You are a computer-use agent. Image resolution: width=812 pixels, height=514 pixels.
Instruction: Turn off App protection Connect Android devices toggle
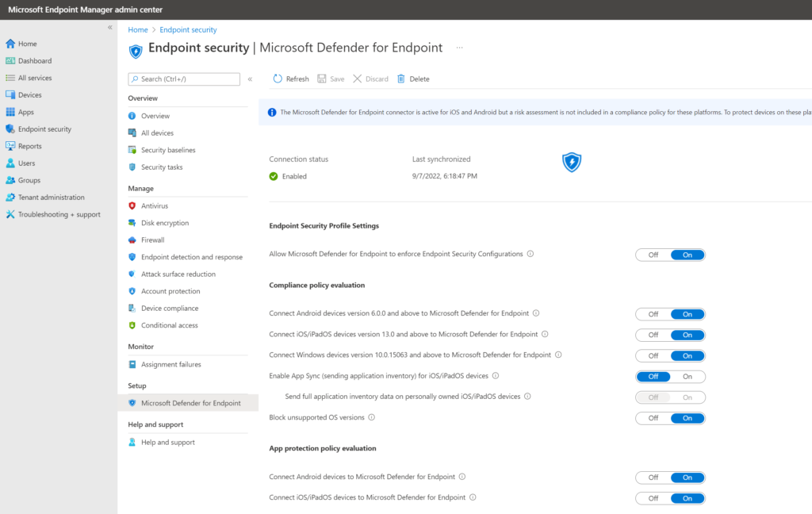point(653,478)
